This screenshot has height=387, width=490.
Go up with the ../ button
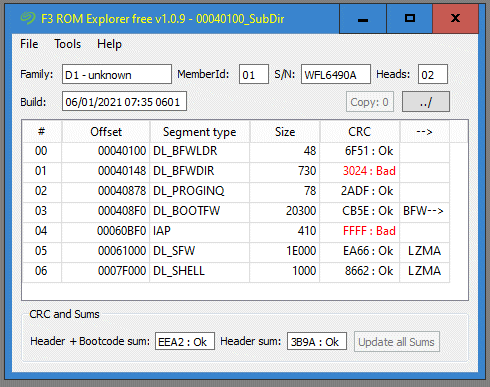[x=426, y=102]
